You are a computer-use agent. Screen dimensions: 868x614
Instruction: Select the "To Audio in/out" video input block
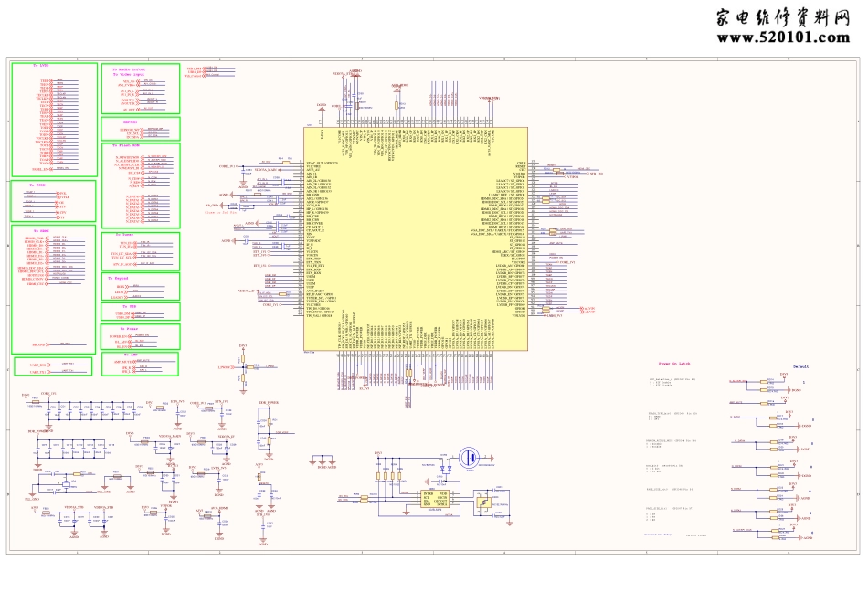140,88
